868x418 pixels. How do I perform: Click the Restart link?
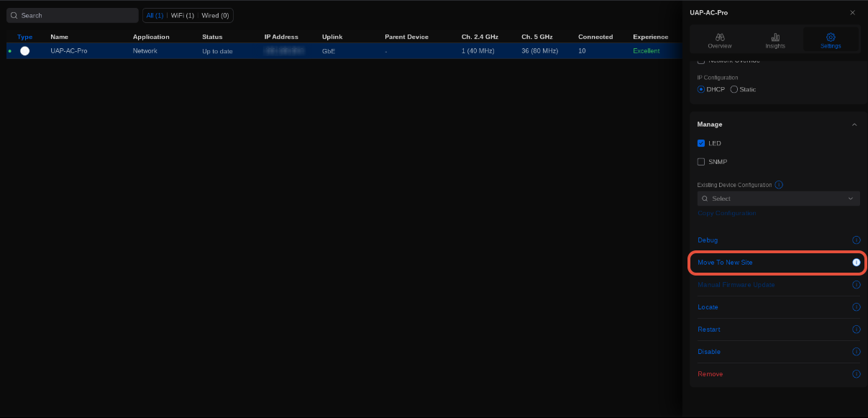tap(709, 330)
